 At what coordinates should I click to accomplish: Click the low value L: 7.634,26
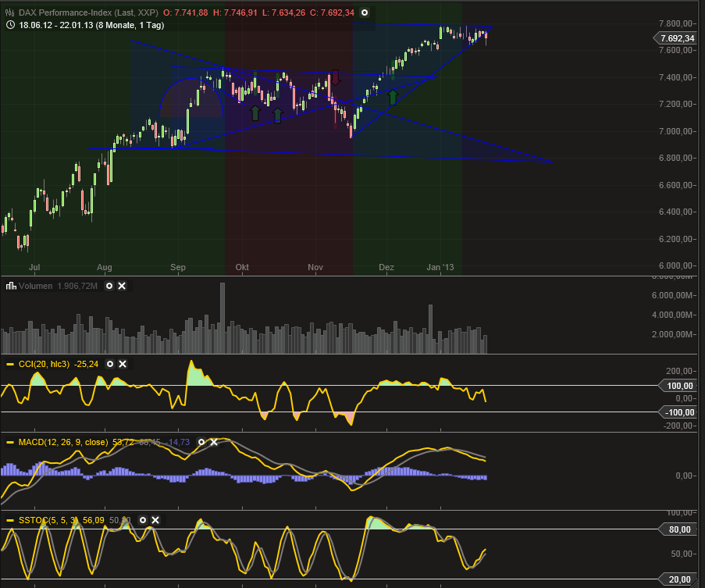point(283,12)
